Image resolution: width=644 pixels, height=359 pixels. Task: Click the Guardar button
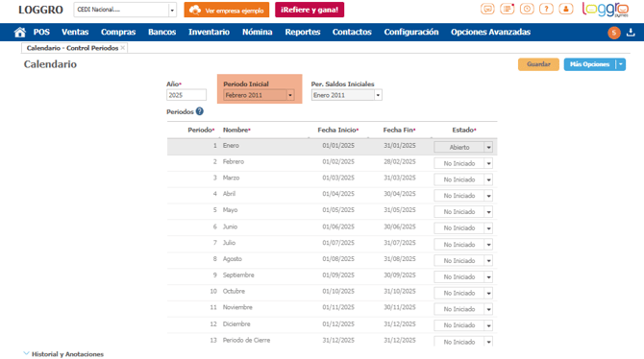tap(538, 64)
